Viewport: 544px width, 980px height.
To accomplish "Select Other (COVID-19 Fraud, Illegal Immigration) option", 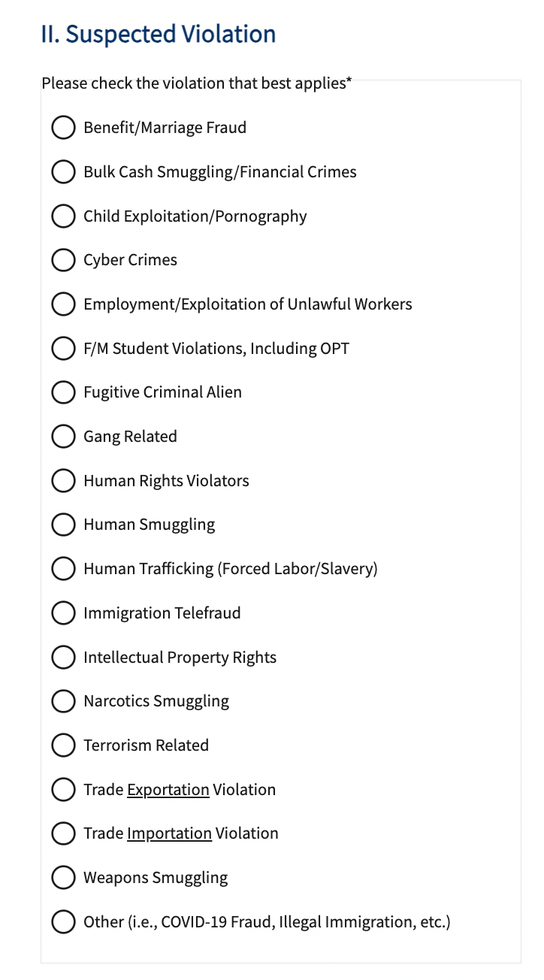I will click(63, 922).
